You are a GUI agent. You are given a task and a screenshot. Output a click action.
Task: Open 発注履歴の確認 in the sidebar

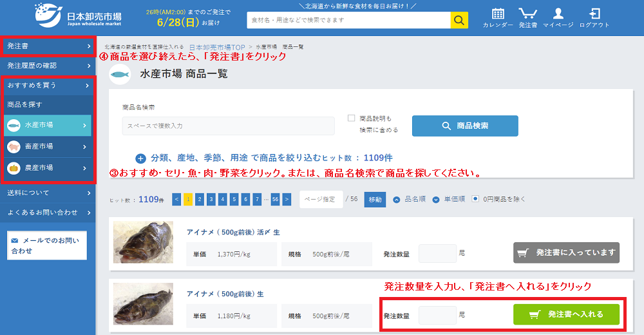pyautogui.click(x=48, y=66)
